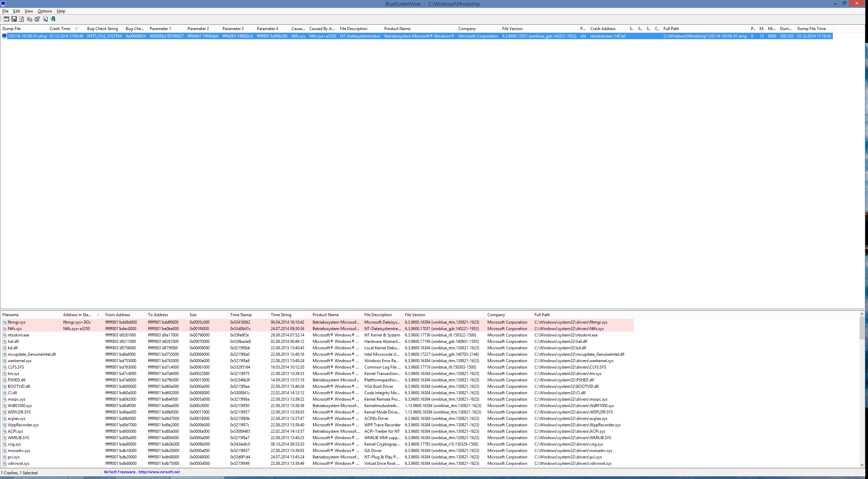Open the nirsoft.net link in the status bar
868x479 pixels.
click(x=159, y=472)
